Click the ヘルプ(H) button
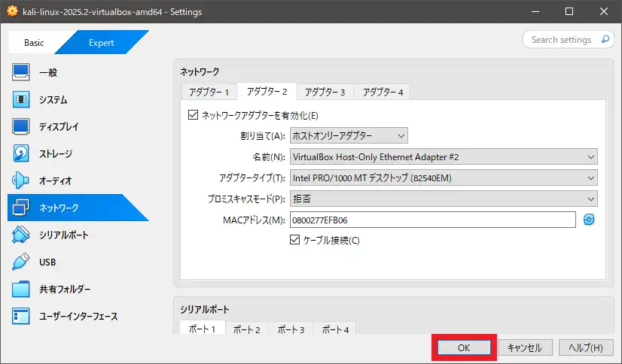Image resolution: width=622 pixels, height=364 pixels. point(586,347)
